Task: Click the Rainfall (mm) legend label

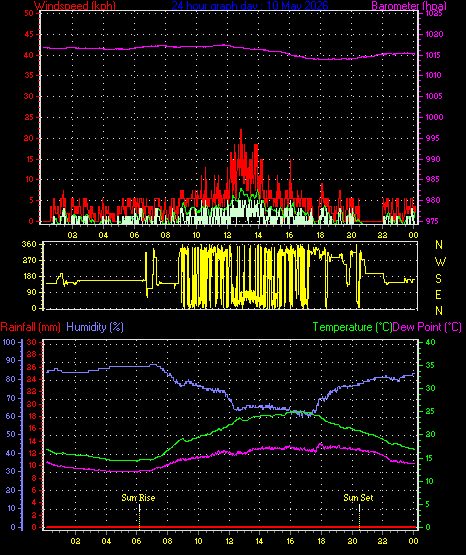Action: [x=30, y=327]
